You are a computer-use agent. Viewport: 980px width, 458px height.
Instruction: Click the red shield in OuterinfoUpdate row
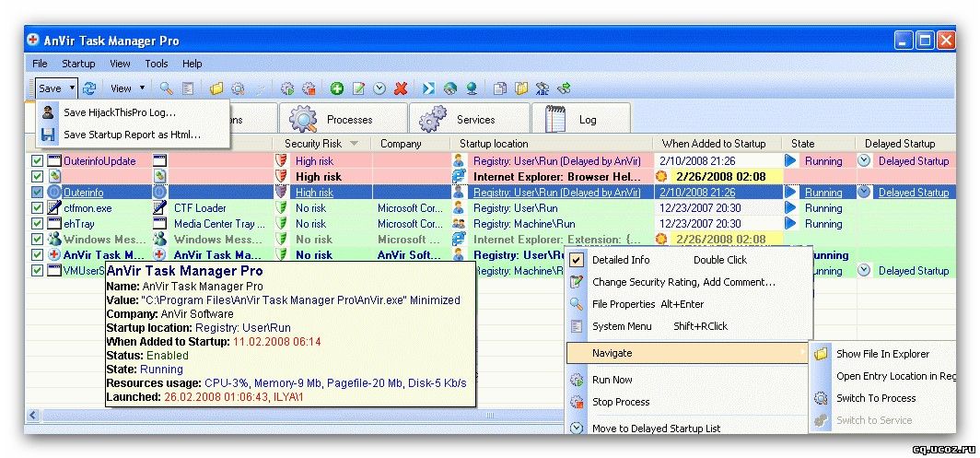[281, 160]
